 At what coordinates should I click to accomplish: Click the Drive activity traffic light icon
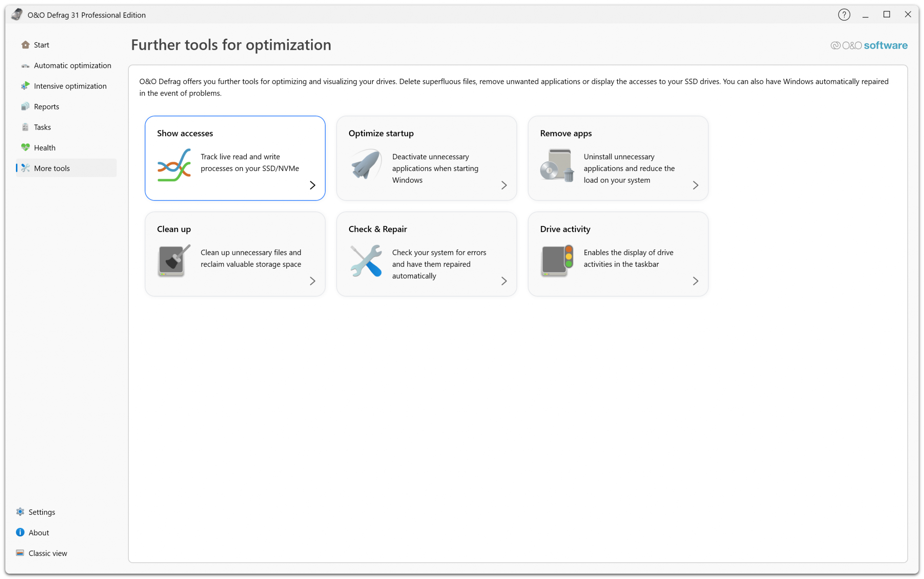coord(557,261)
